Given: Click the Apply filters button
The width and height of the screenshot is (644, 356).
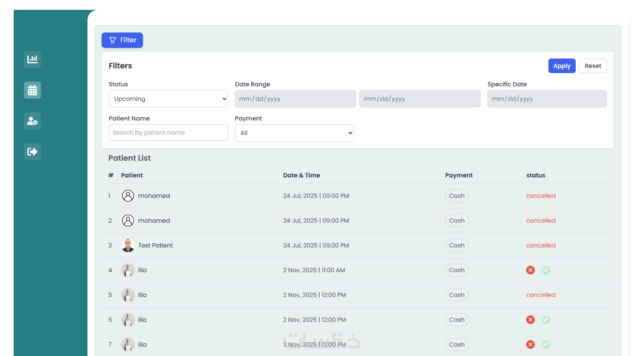Looking at the screenshot, I should point(562,66).
